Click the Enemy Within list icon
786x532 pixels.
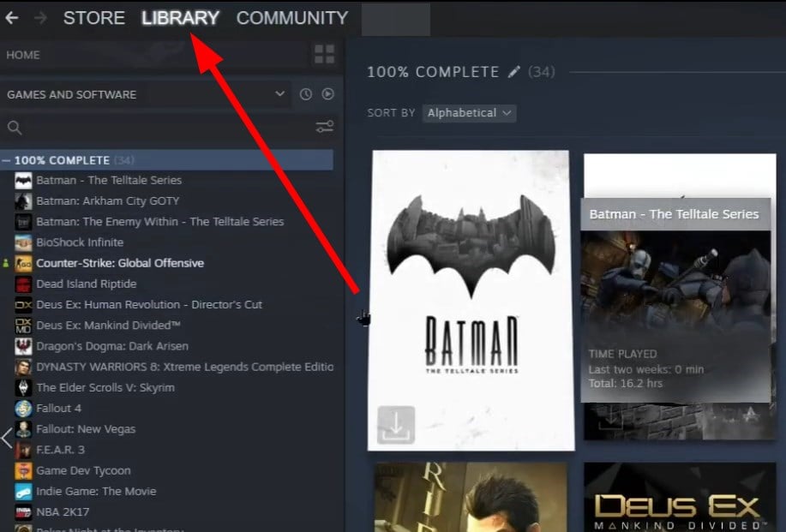(23, 221)
